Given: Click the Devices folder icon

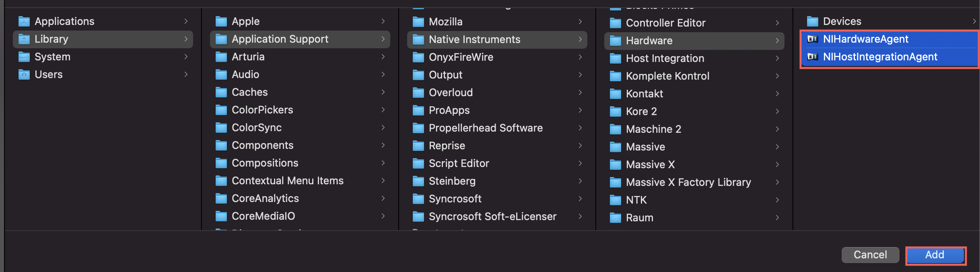Looking at the screenshot, I should (x=813, y=21).
